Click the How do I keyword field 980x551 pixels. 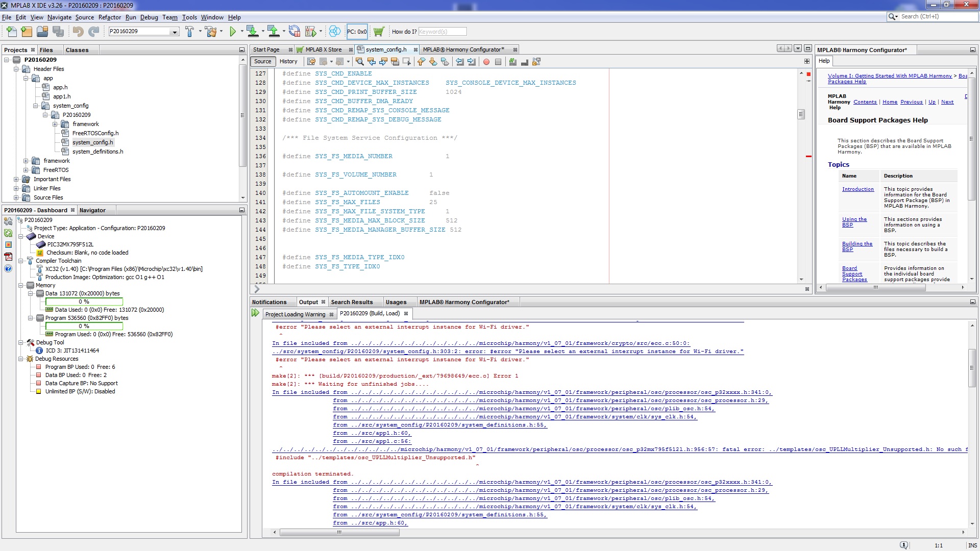[442, 32]
